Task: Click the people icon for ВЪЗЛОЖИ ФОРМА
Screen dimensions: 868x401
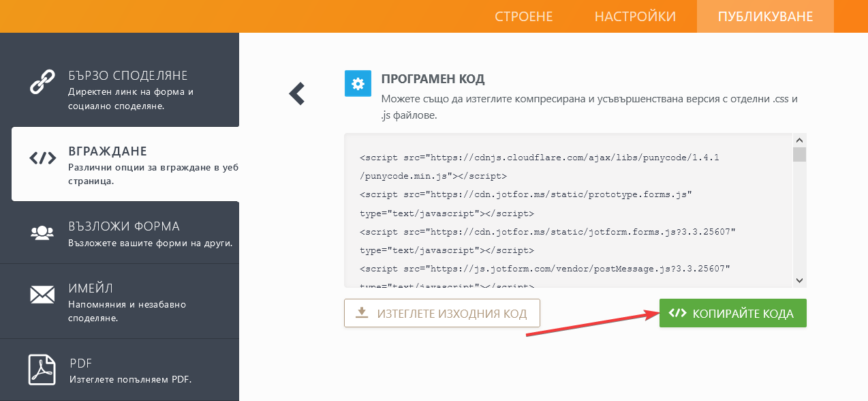Action: click(42, 233)
